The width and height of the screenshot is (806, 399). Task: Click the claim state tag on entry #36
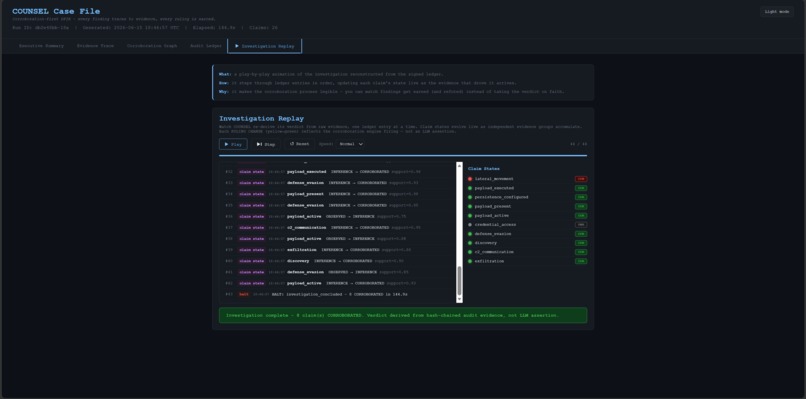(252, 216)
